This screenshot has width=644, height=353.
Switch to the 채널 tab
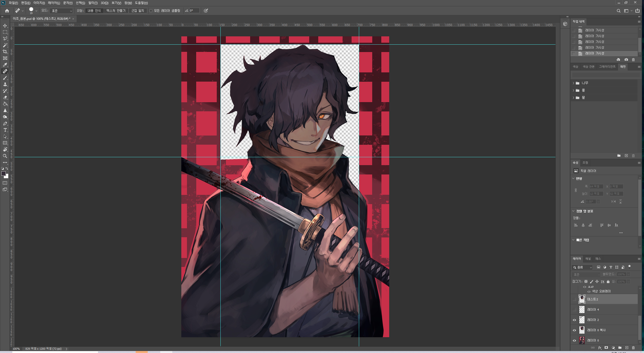coord(588,259)
